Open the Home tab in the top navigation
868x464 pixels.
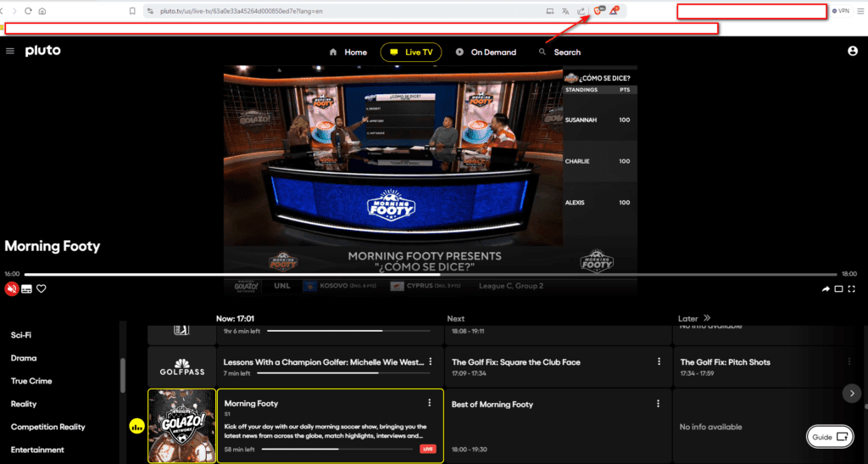(348, 52)
